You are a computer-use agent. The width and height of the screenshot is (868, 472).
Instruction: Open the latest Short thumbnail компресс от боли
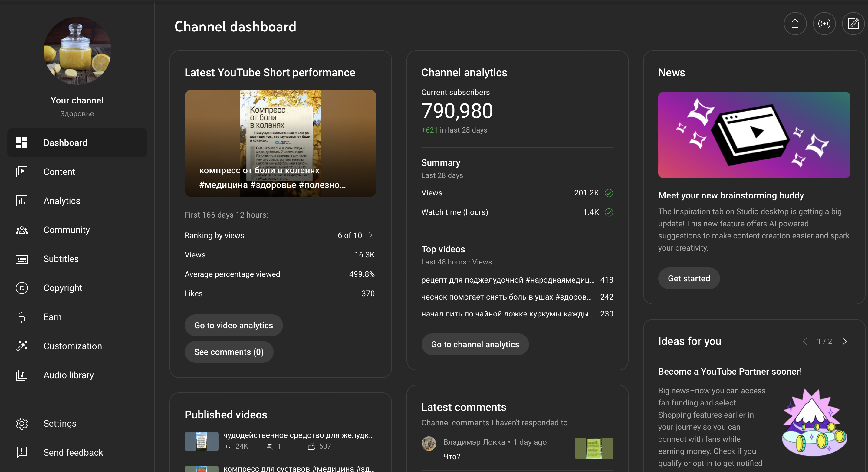pos(280,143)
